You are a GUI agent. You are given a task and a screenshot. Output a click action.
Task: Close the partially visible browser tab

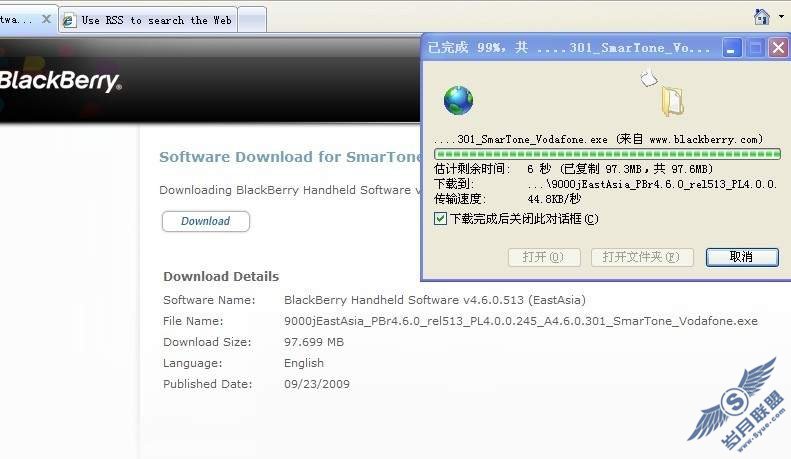46,19
